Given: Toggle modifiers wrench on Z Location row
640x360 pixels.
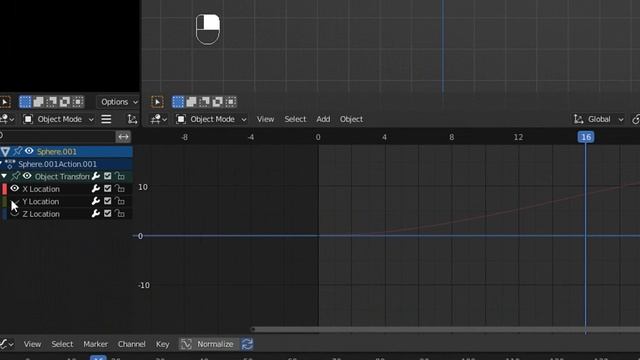Looking at the screenshot, I should [96, 213].
